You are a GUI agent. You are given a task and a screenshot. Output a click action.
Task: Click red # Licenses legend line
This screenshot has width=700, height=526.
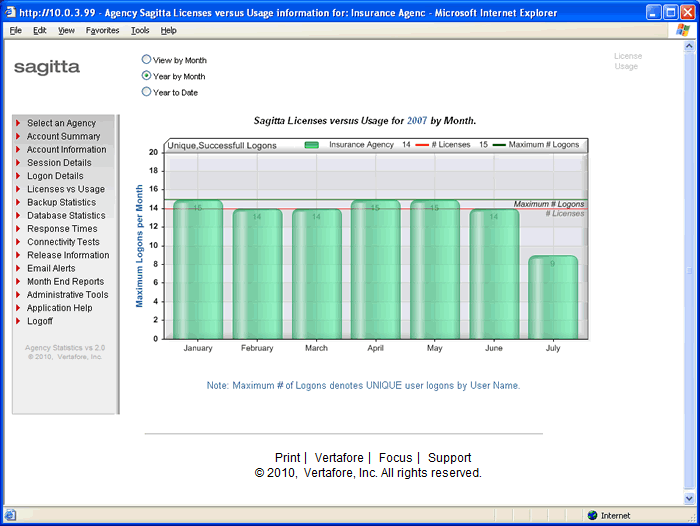(x=422, y=145)
